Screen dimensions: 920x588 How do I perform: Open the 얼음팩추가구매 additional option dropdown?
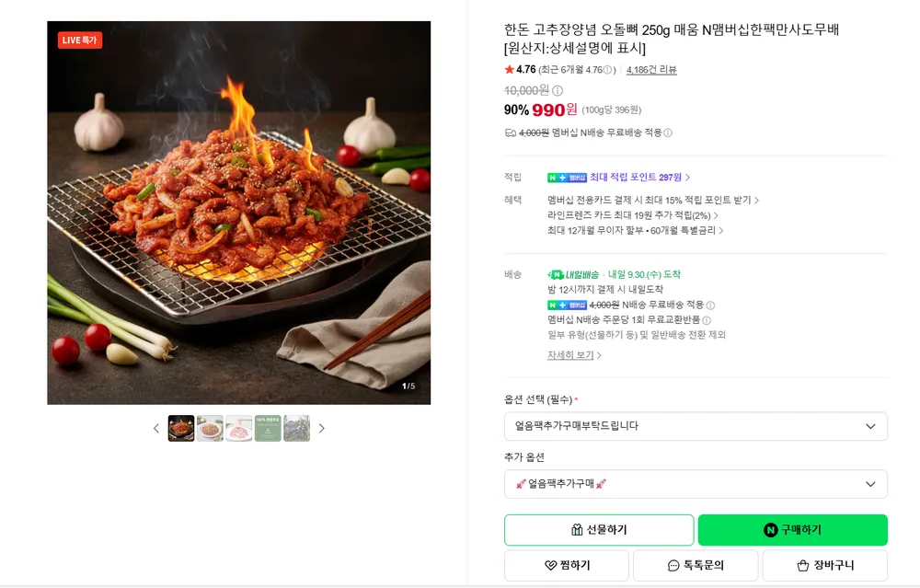tap(696, 484)
